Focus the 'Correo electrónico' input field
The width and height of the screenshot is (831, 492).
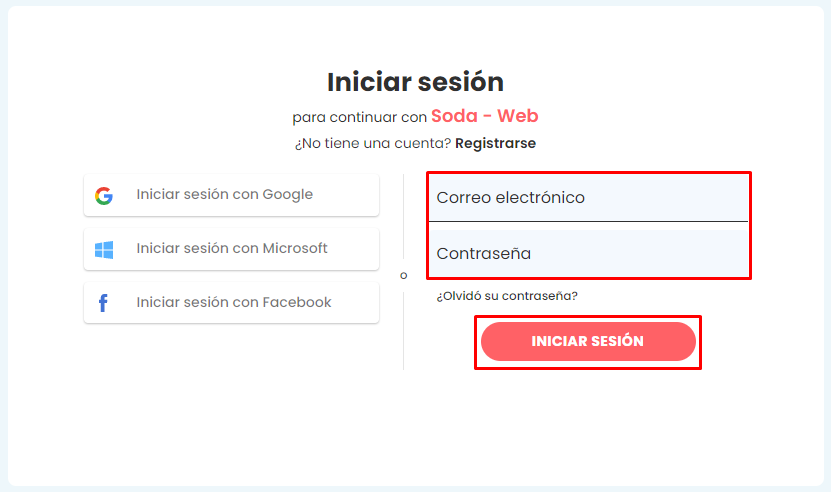(588, 198)
